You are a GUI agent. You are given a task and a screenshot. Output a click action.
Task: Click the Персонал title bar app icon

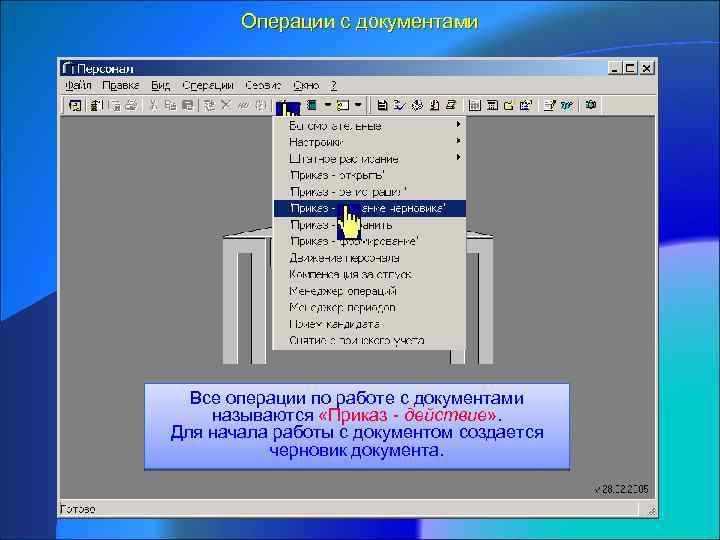(68, 68)
